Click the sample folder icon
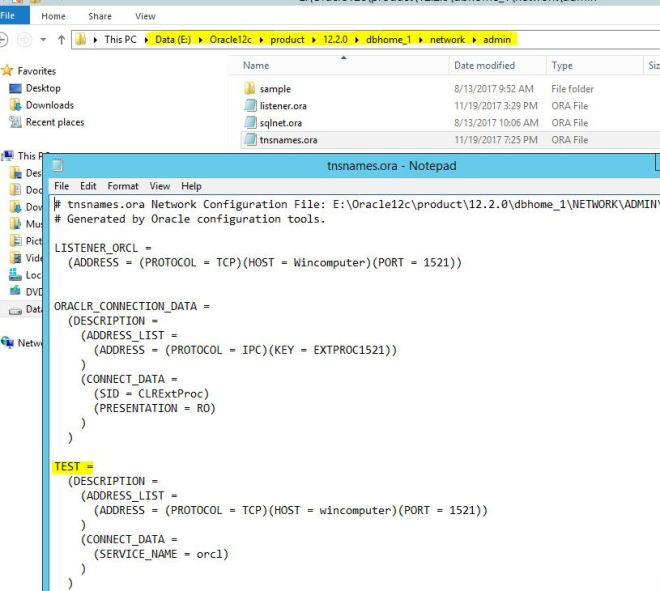Screen dimensions: 660x591 pos(250,89)
